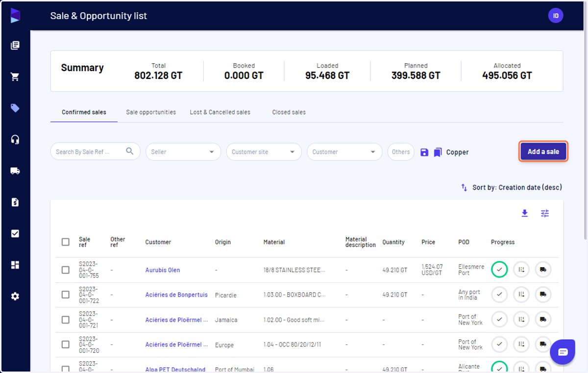Open the chat widget bubble
The image size is (588, 373).
[563, 352]
